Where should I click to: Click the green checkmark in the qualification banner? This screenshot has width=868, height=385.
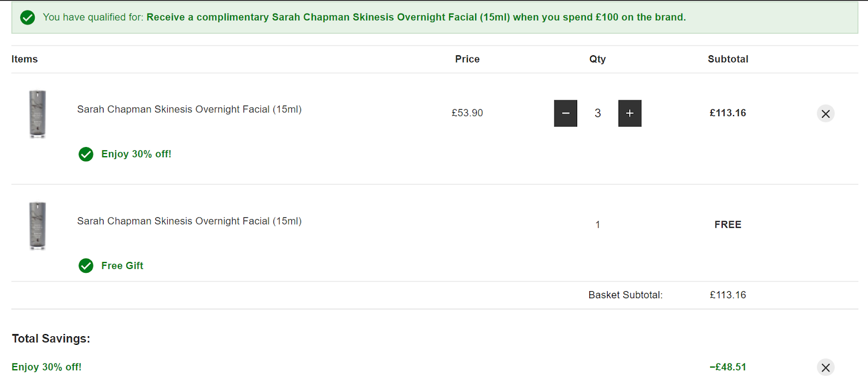[28, 17]
